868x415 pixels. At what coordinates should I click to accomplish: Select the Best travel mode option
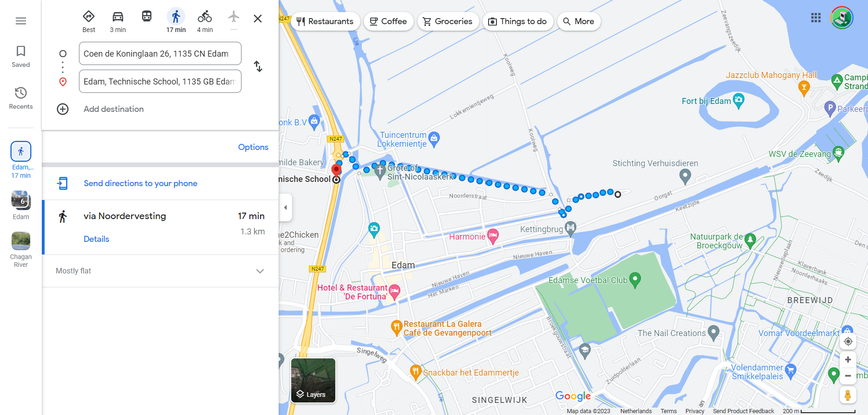(x=89, y=21)
